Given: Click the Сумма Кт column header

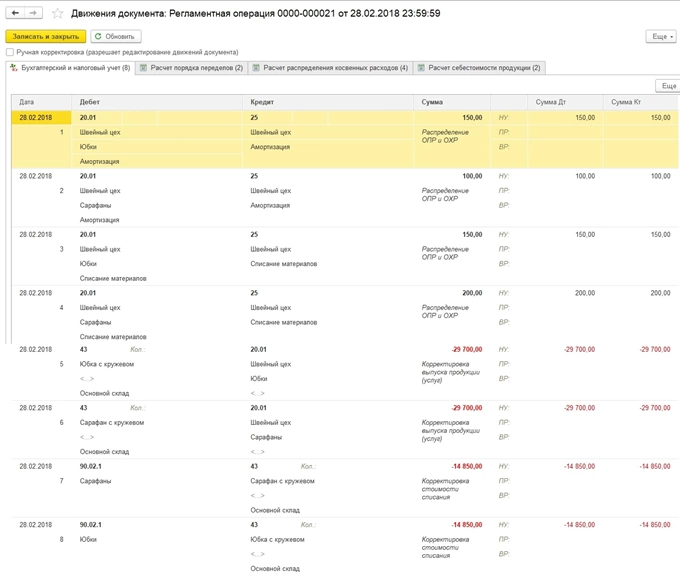Looking at the screenshot, I should point(641,102).
